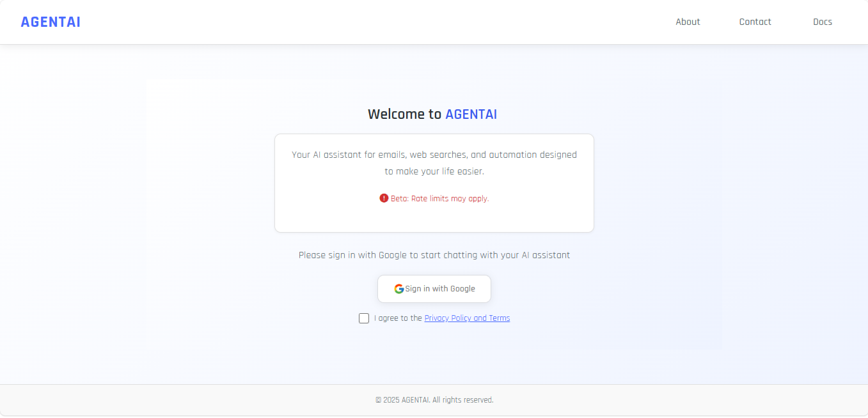Open the Contact page
The image size is (868, 418).
(755, 21)
